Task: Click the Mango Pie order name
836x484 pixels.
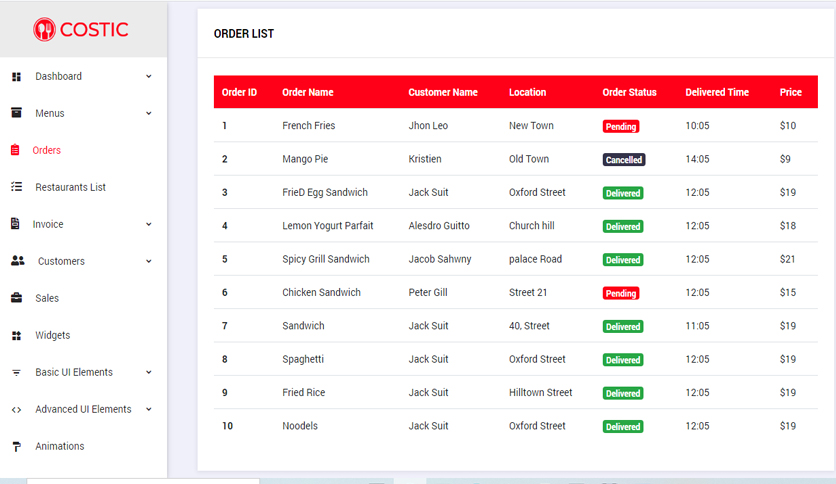Action: pyautogui.click(x=305, y=159)
